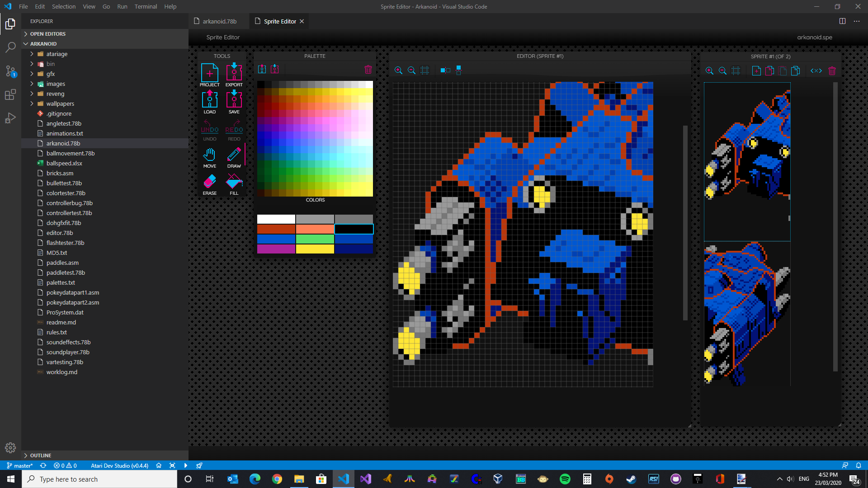868x488 pixels.
Task: Expand the OUTLINE section
Action: tap(40, 455)
